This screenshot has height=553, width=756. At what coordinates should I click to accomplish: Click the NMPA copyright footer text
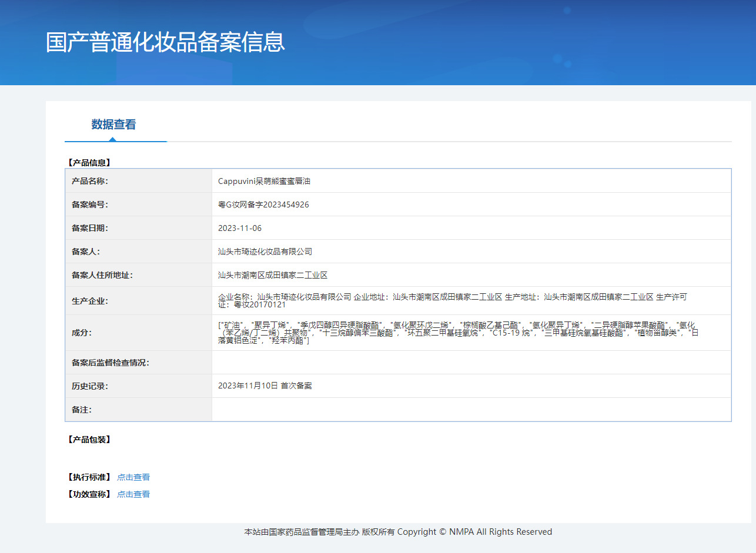(398, 532)
